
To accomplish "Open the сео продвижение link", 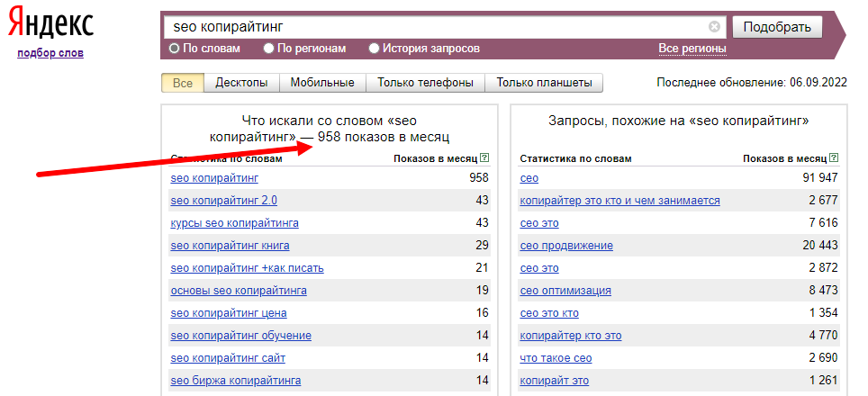I will click(x=566, y=246).
